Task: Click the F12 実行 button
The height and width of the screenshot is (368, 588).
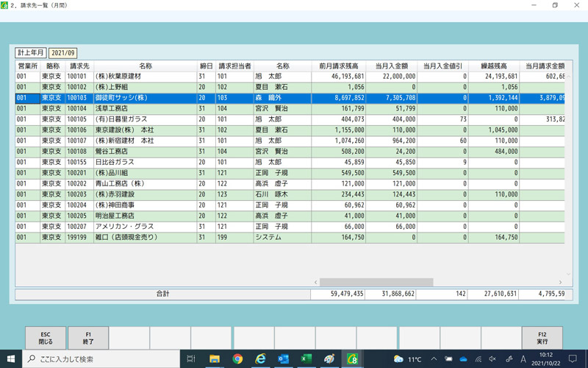Action: point(542,338)
